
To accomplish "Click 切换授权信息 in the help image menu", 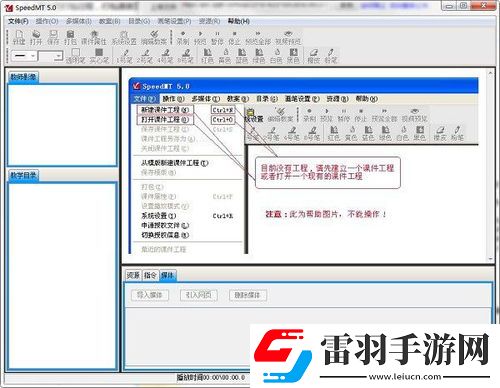I will pyautogui.click(x=165, y=235).
